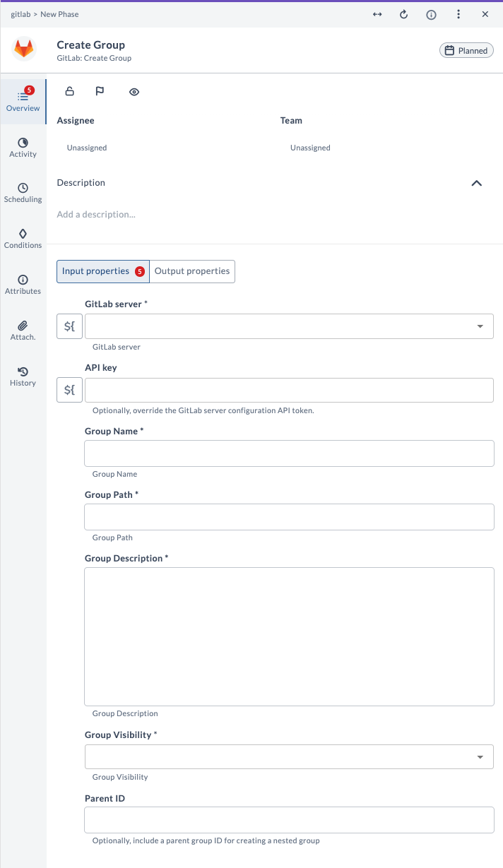The height and width of the screenshot is (868, 503).
Task: Click the gitlab breadcrumb link
Action: coord(20,14)
